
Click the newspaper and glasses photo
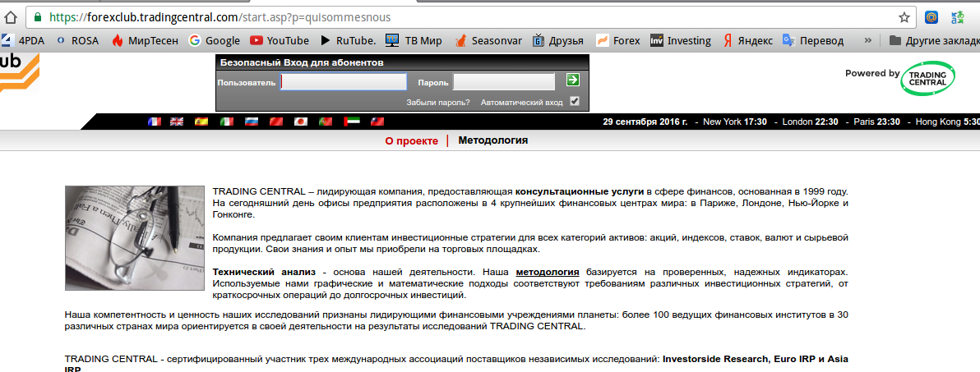pos(135,238)
